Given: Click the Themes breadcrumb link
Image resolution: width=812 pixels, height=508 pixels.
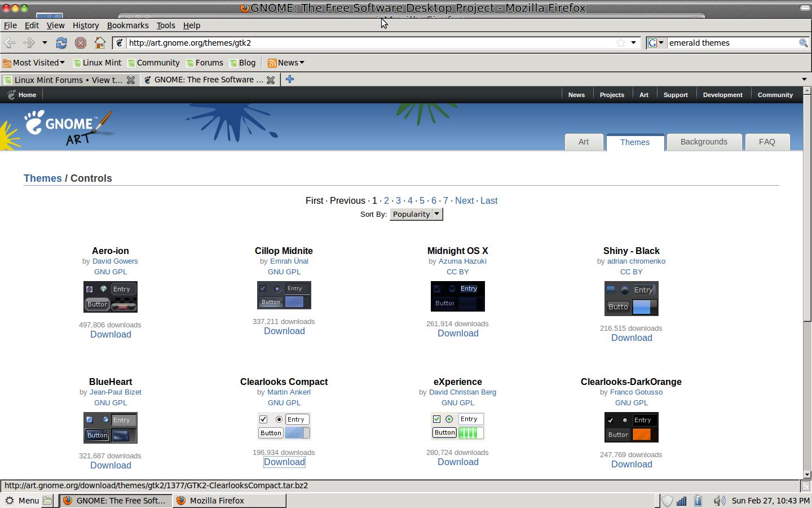Looking at the screenshot, I should [43, 178].
